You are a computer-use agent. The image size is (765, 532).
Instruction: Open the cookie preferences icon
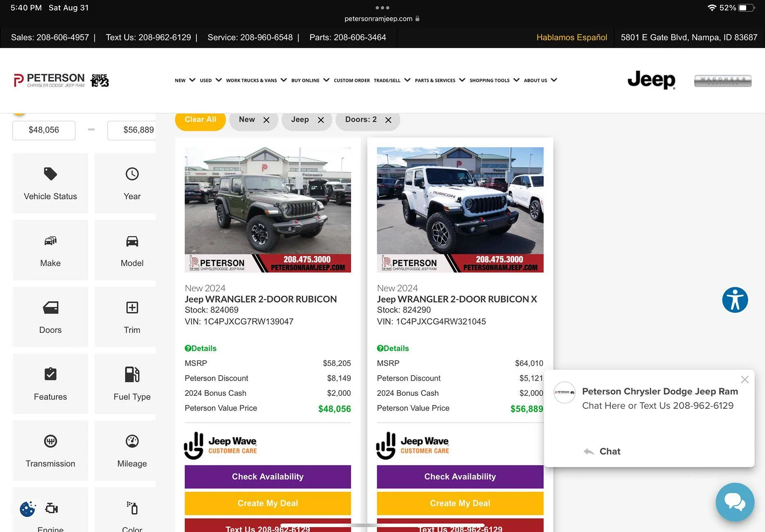(27, 509)
